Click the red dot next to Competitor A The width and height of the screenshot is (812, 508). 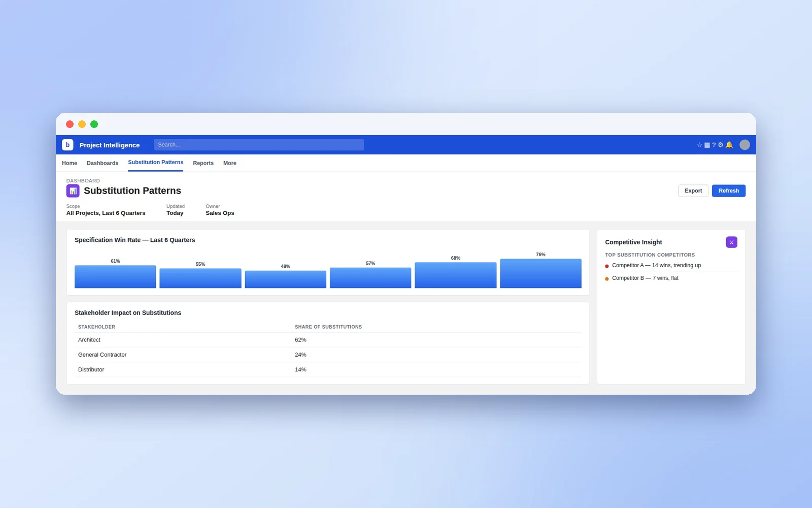(607, 266)
